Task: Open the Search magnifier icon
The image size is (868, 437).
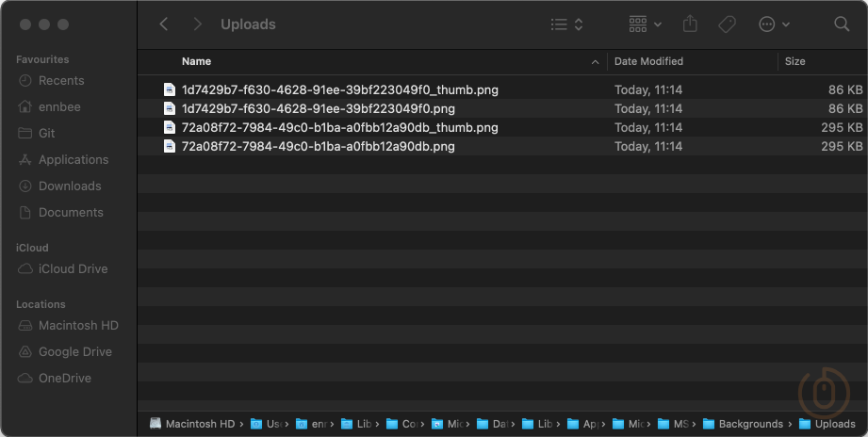Action: pyautogui.click(x=842, y=24)
